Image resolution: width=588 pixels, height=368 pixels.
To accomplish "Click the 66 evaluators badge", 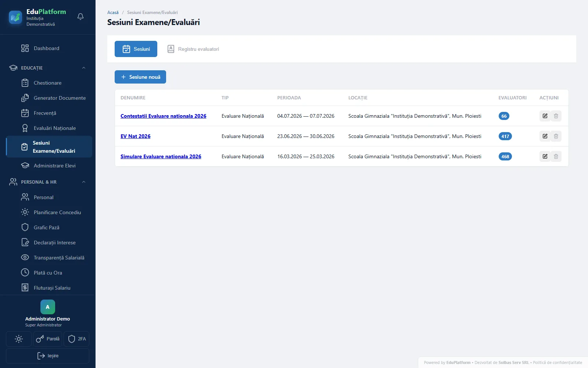I will (x=504, y=116).
